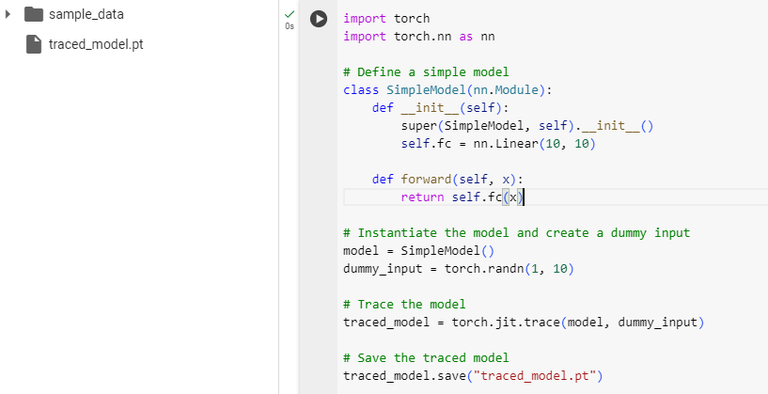Click the '# Define a simple model' comment
The width and height of the screenshot is (768, 394).
coord(426,73)
